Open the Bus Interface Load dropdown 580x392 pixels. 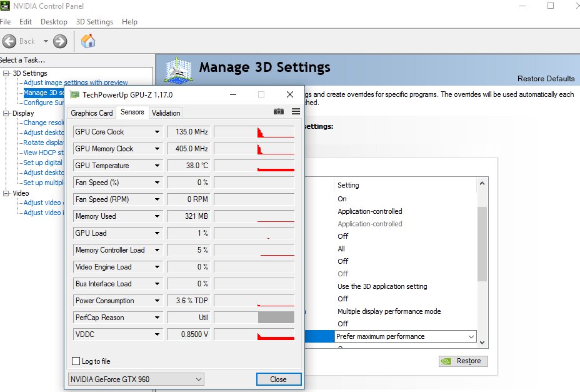(x=157, y=284)
